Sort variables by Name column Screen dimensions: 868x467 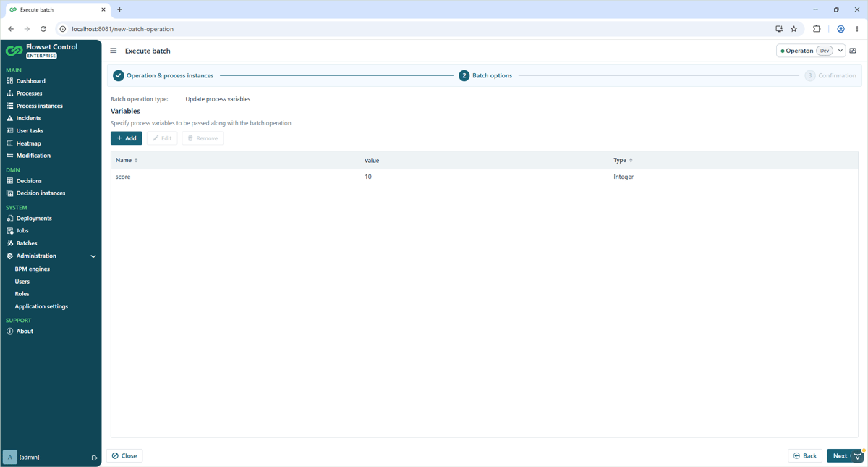pyautogui.click(x=127, y=160)
